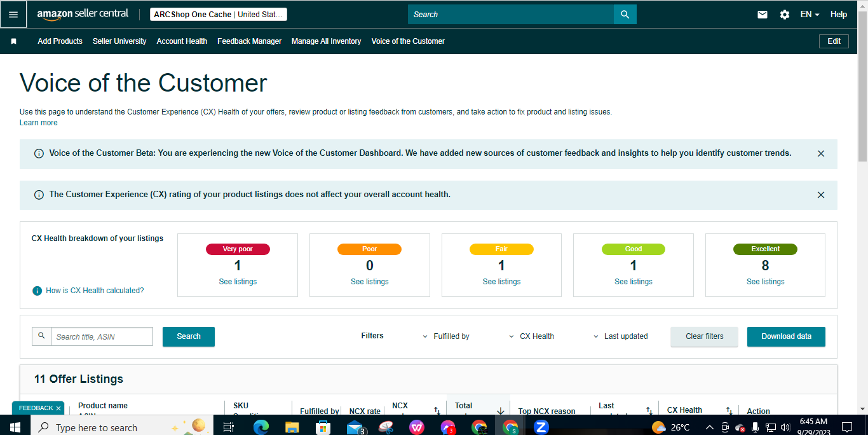See listings under Poor
This screenshot has height=435, width=868.
370,282
